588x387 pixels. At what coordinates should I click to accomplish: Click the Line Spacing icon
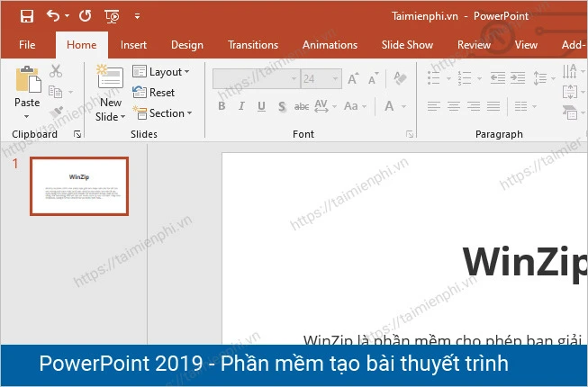point(540,78)
